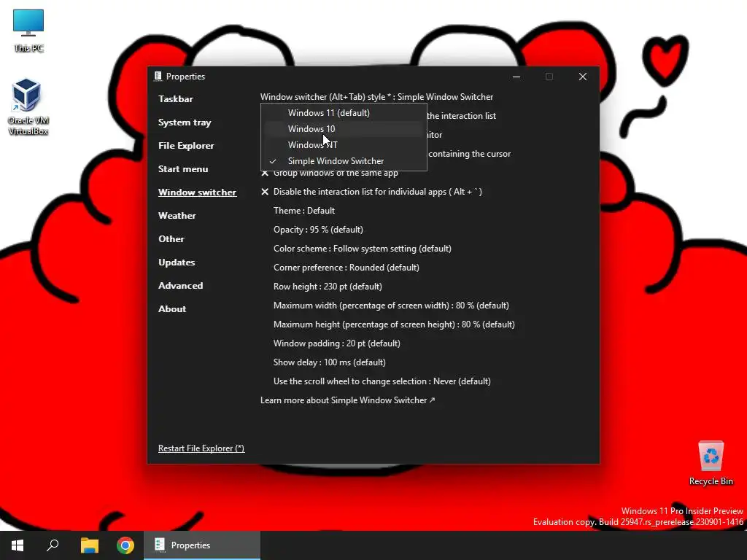Open the About section
The width and height of the screenshot is (747, 560).
click(x=172, y=309)
